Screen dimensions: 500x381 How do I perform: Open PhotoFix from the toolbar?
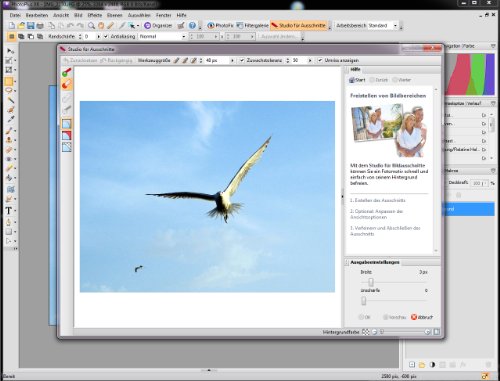[x=220, y=26]
